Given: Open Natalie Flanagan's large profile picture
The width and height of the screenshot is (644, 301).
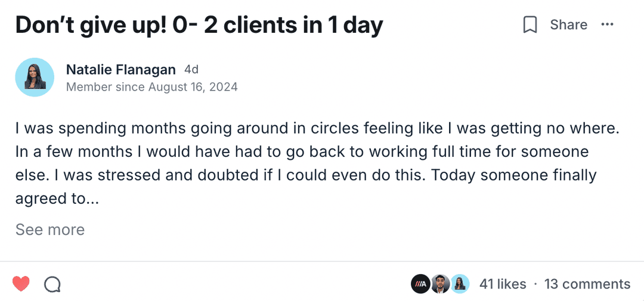Looking at the screenshot, I should tap(35, 77).
